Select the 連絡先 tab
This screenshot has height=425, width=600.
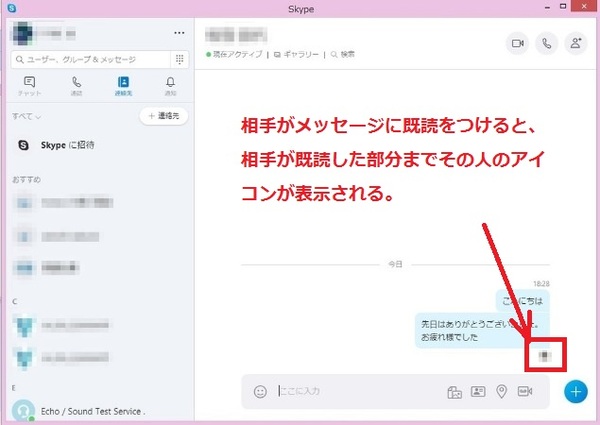(123, 86)
